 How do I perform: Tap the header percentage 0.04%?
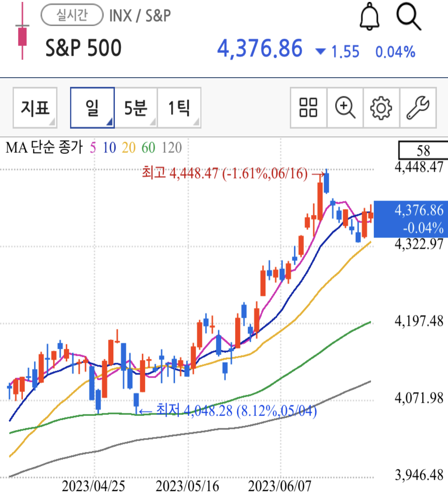[x=395, y=52]
